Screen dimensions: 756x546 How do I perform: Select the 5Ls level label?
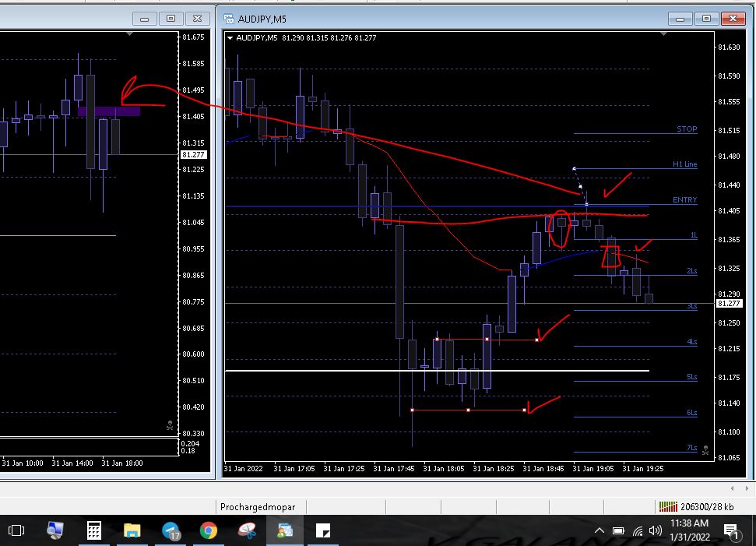pos(692,377)
